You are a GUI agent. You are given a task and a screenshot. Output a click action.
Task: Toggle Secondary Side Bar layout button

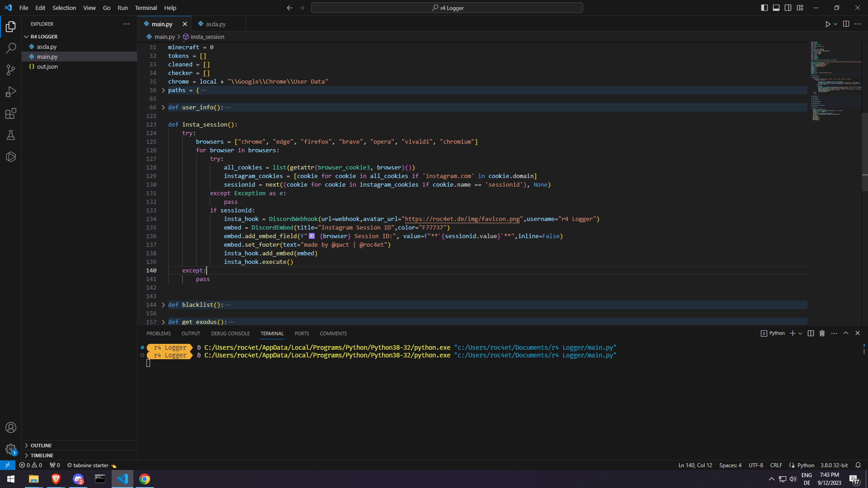click(788, 8)
